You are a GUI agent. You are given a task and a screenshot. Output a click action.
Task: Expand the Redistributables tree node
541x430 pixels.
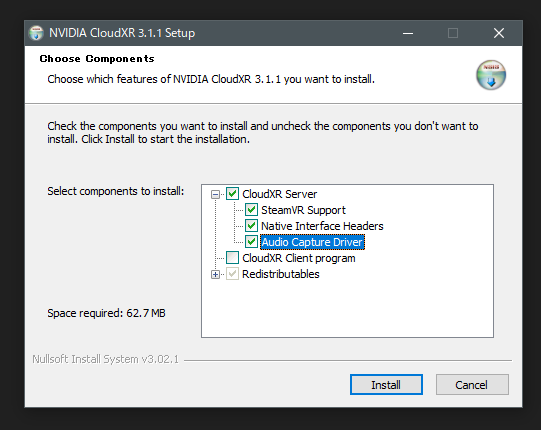click(x=215, y=274)
